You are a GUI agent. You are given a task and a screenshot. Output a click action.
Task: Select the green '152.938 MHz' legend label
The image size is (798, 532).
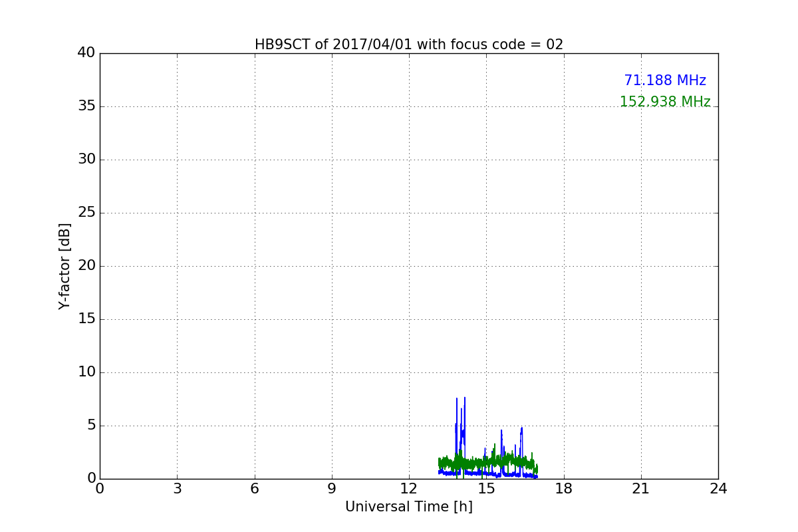665,102
